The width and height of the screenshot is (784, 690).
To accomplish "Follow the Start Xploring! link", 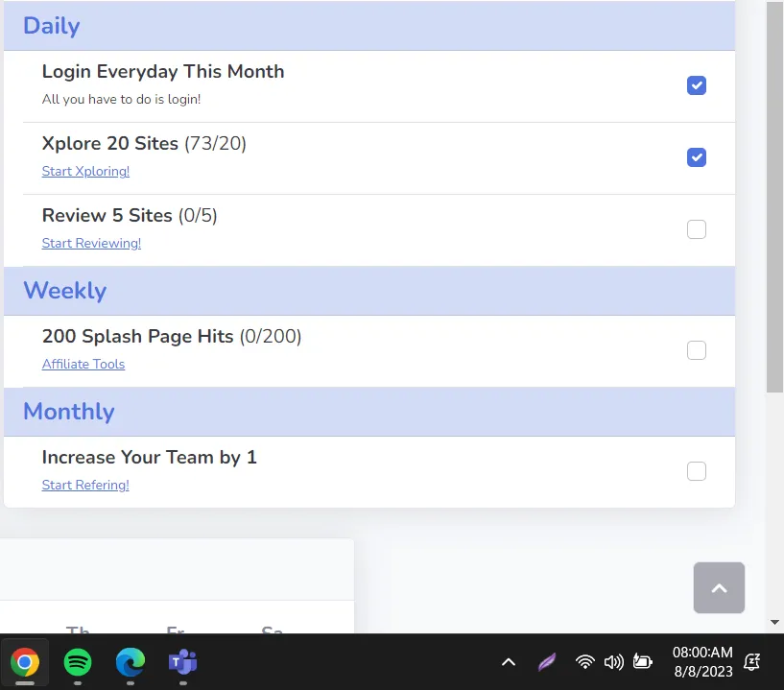I will [85, 172].
